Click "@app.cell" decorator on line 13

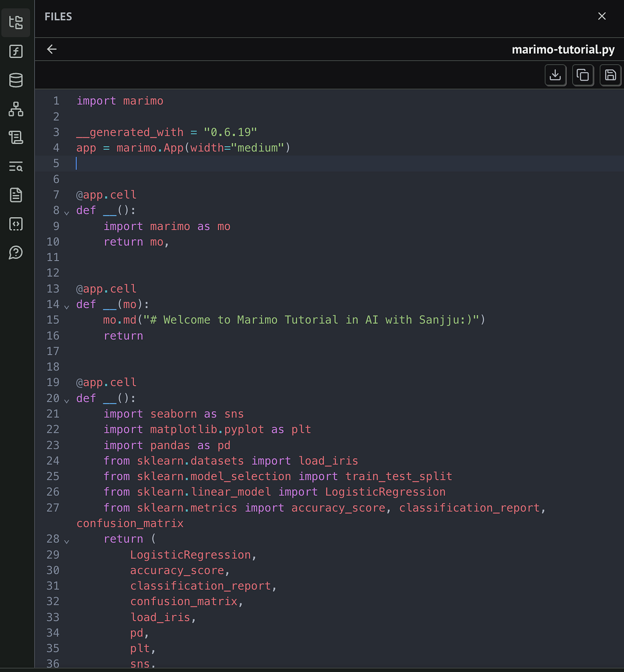click(x=107, y=289)
